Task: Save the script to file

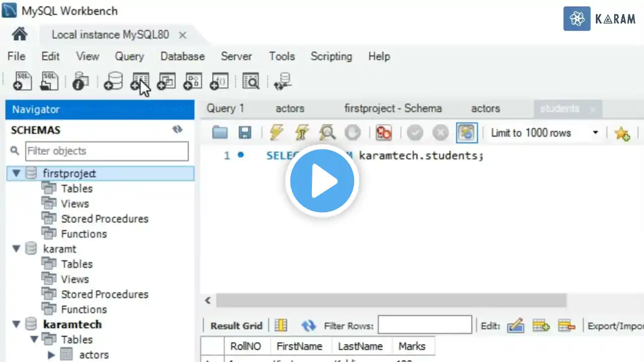Action: coord(245,133)
